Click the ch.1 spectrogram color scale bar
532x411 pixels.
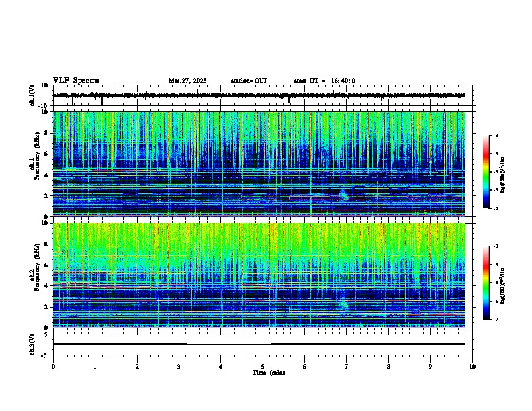pyautogui.click(x=486, y=172)
